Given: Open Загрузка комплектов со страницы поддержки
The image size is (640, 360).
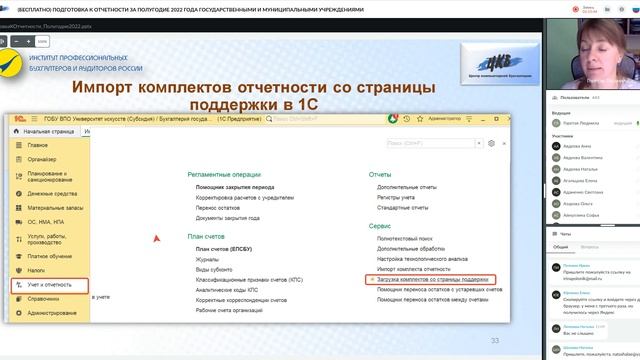Looking at the screenshot, I should pyautogui.click(x=432, y=280).
